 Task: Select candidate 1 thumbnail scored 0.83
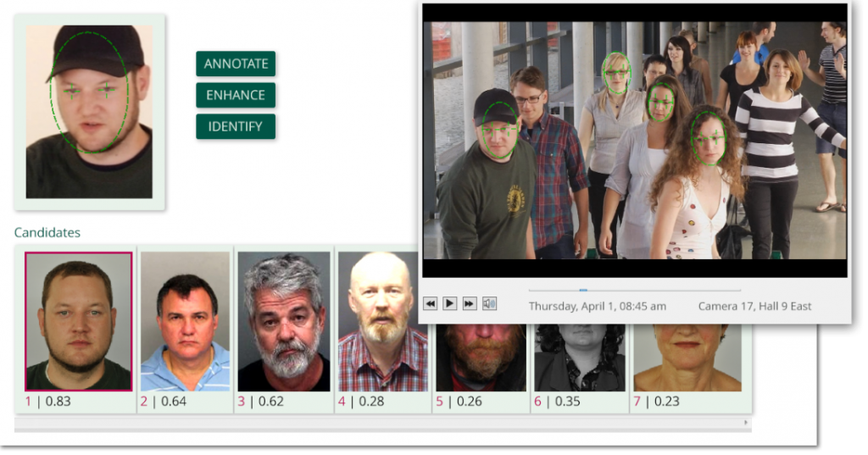click(79, 322)
